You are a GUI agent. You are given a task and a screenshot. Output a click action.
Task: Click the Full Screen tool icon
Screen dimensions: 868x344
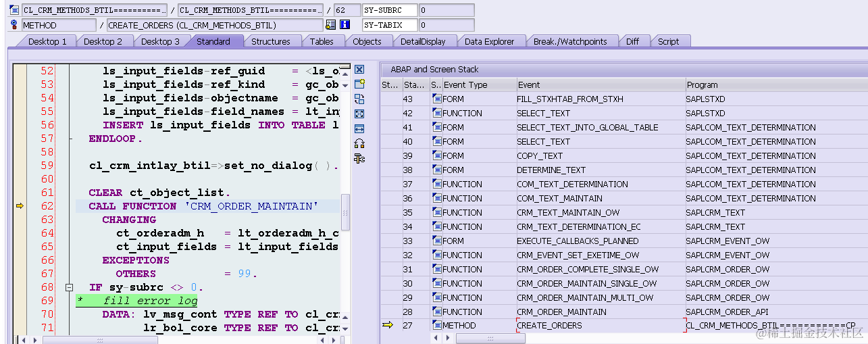pyautogui.click(x=359, y=114)
